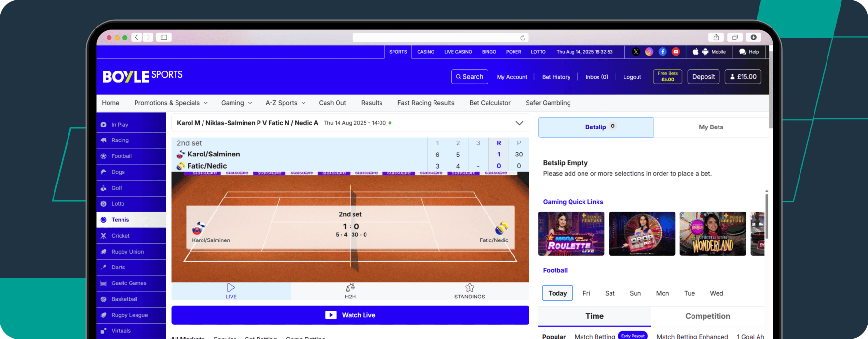868x339 pixels.
Task: Expand the match selector chevron
Action: pyautogui.click(x=519, y=123)
